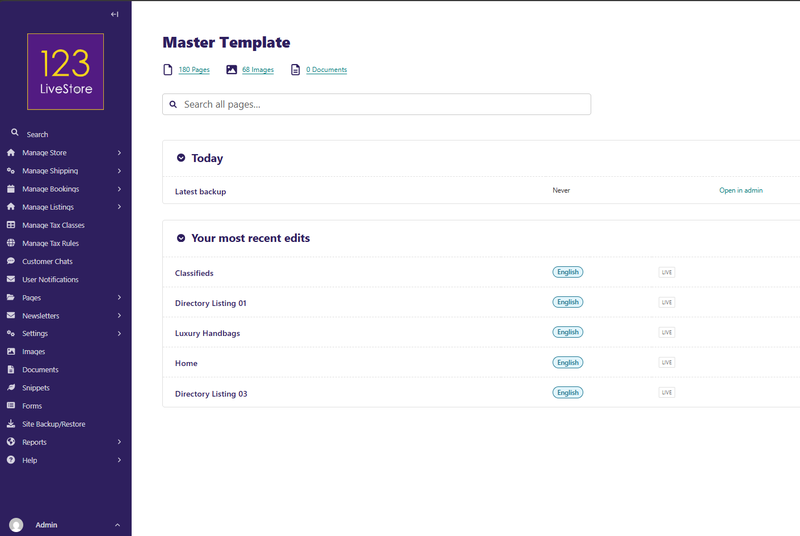Screen dimensions: 800x536
Task: Open the 180 Pages link
Action: click(x=194, y=70)
